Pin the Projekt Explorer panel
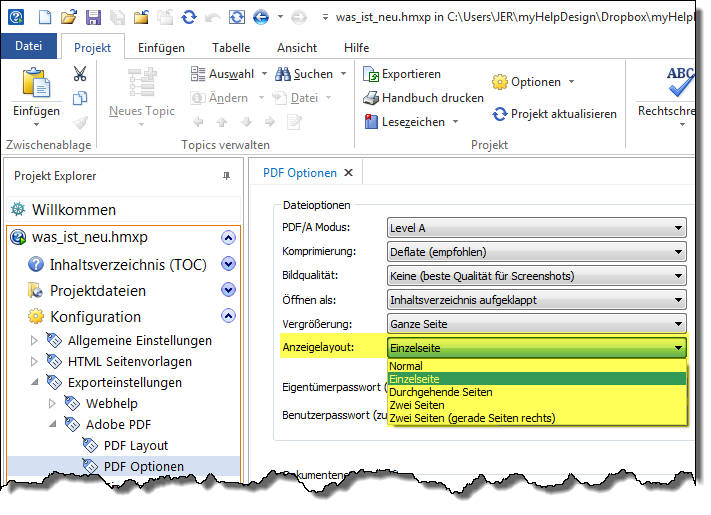 (226, 176)
